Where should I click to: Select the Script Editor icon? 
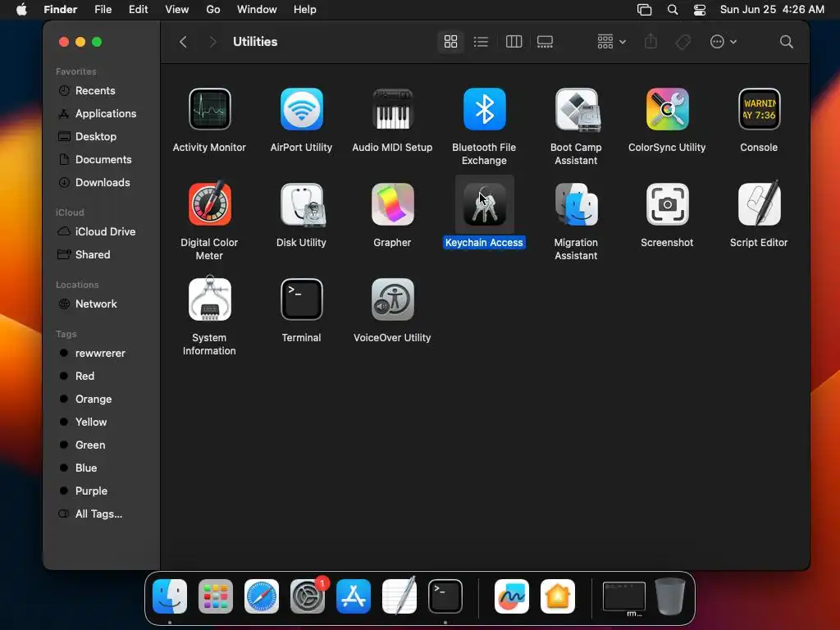pos(759,203)
